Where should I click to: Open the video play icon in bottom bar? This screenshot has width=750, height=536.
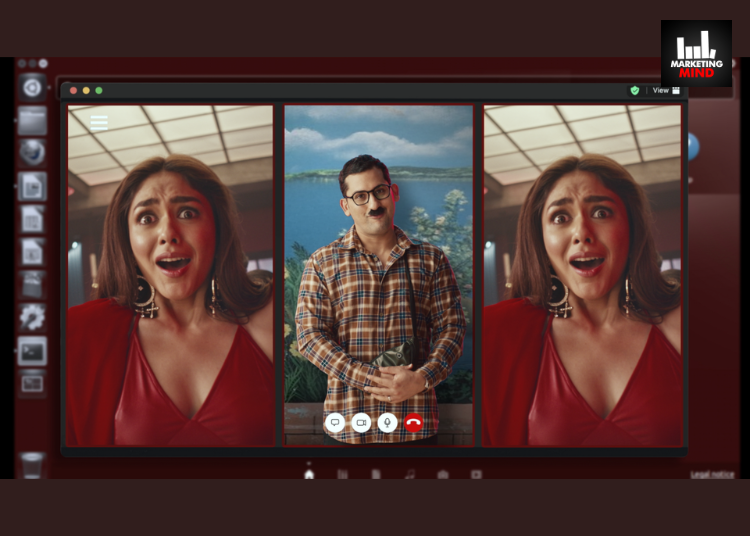click(476, 474)
